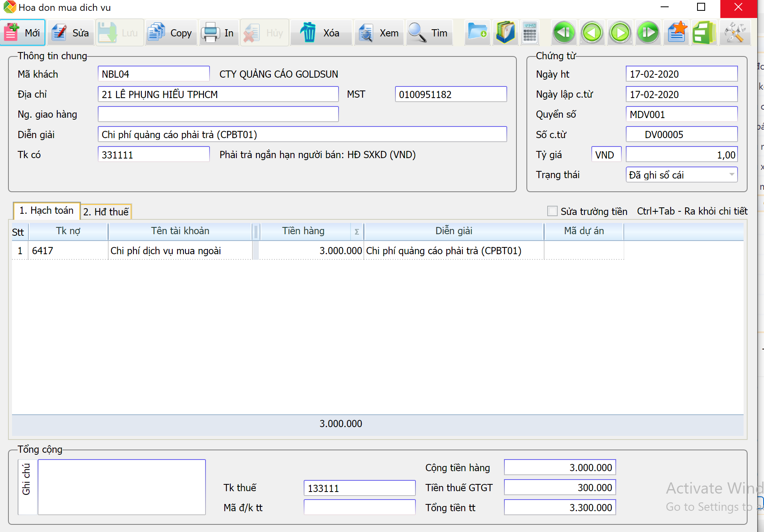
Task: Click the blue folder download icon
Action: click(x=477, y=32)
